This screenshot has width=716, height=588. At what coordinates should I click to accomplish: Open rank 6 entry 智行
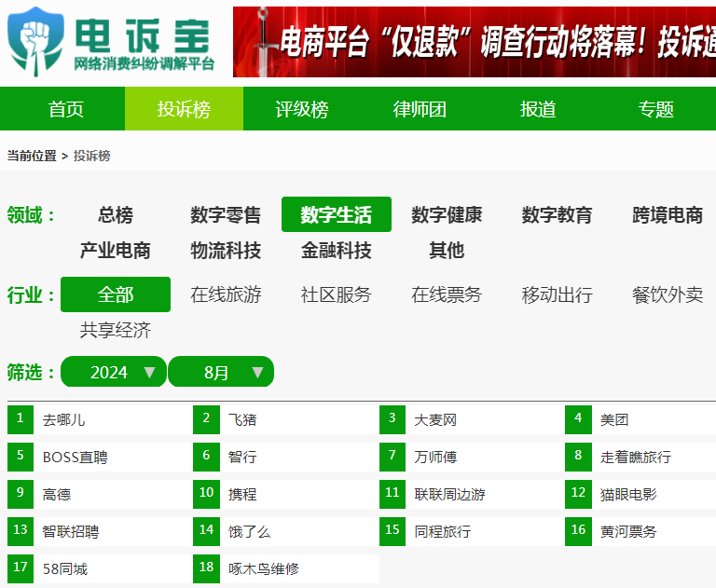(286, 457)
